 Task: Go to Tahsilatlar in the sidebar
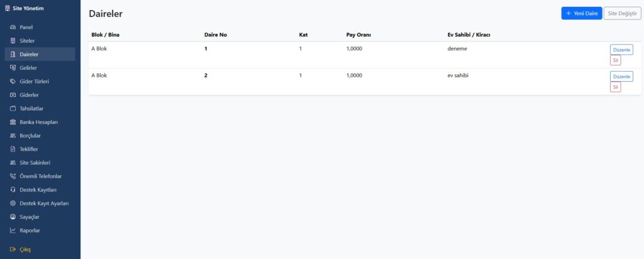click(x=31, y=109)
